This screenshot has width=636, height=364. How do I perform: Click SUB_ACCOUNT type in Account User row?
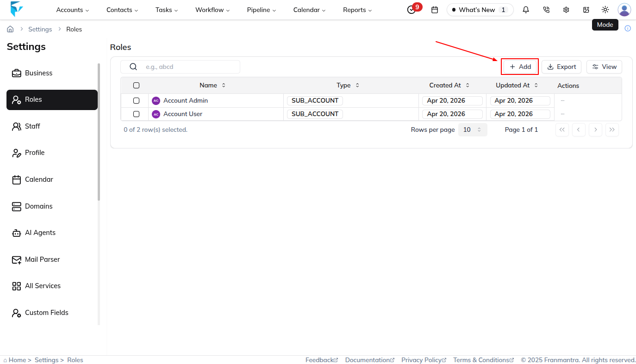[x=315, y=114]
